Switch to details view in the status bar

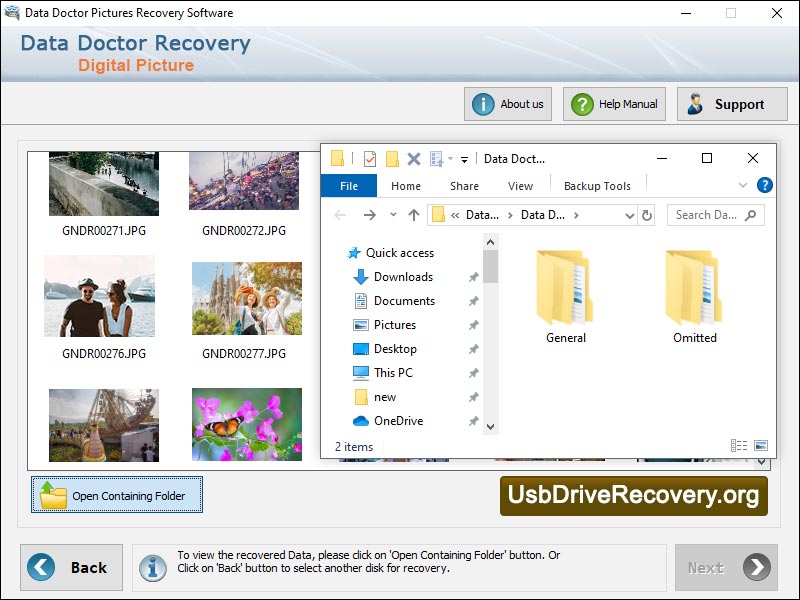tap(738, 446)
